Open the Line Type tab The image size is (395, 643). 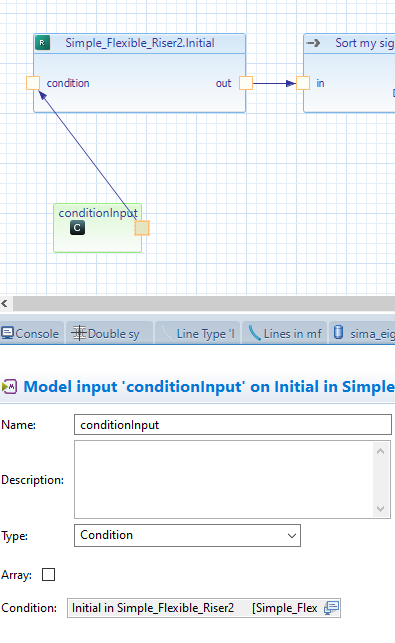coord(198,333)
